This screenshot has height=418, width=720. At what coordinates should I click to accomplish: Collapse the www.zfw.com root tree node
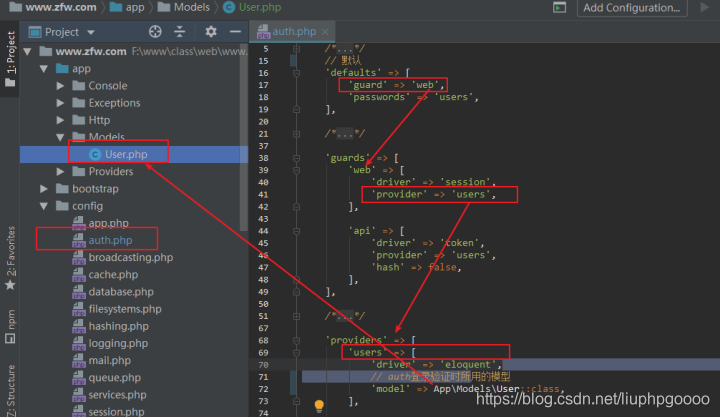click(x=28, y=51)
